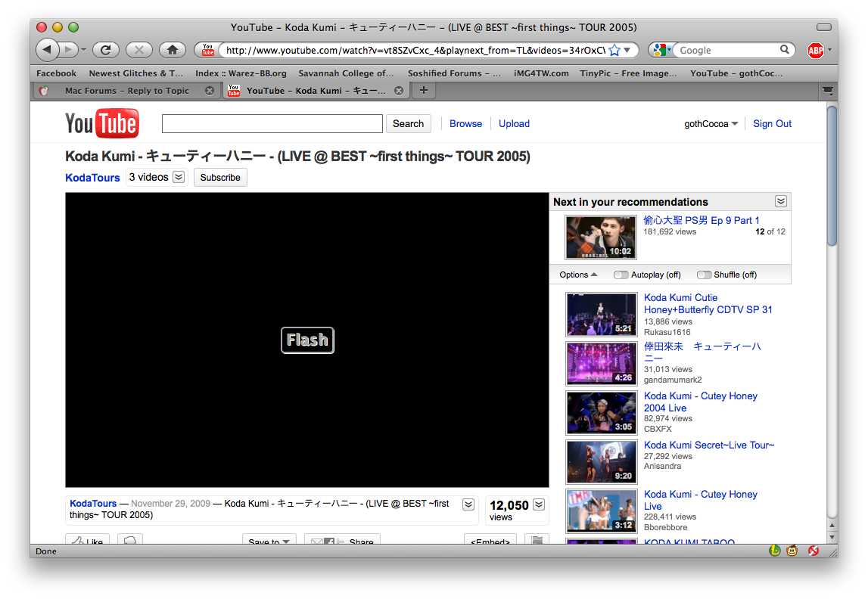Close the YouTube Koda Kumi tab
The image size is (868, 599).
point(399,91)
